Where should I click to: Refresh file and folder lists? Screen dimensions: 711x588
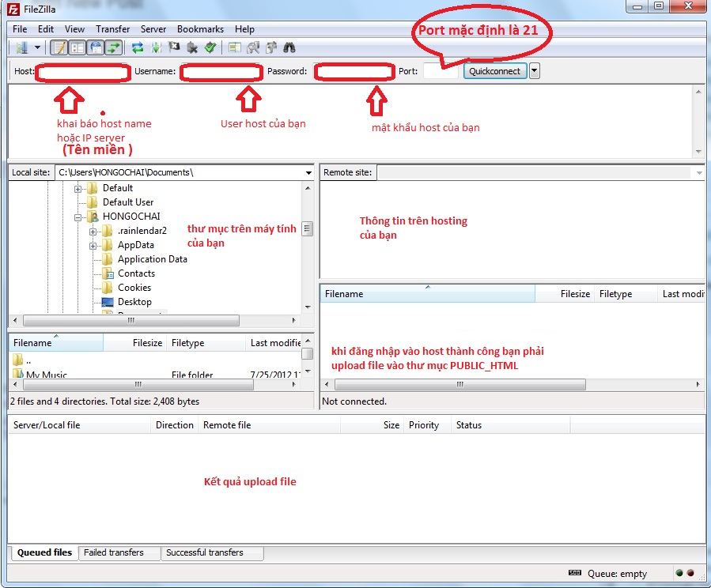138,47
